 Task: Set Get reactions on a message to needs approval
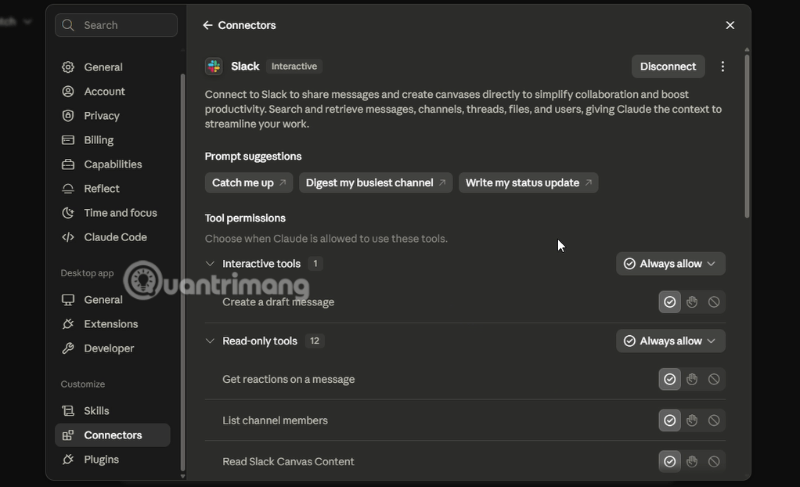tap(692, 379)
